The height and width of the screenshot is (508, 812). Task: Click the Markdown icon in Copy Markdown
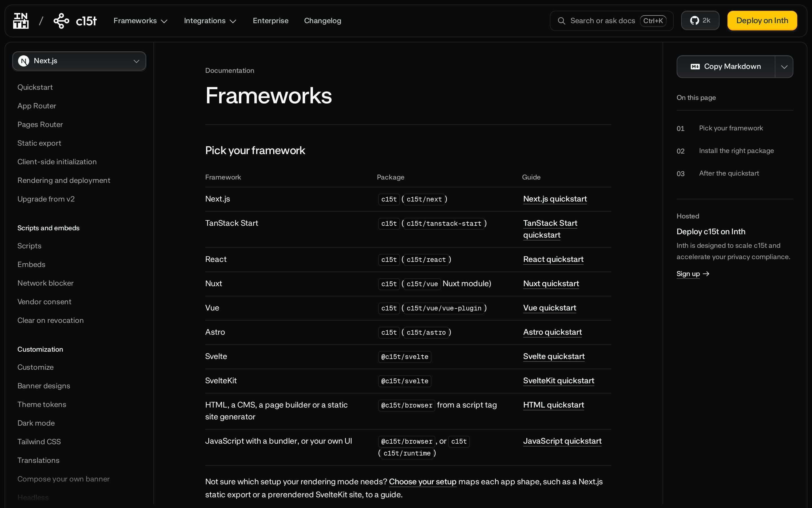695,67
